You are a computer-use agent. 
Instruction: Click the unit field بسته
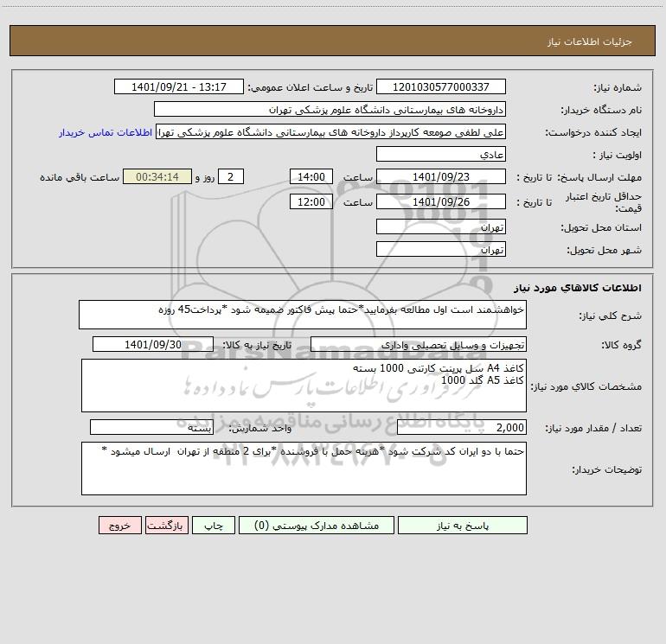pos(151,427)
